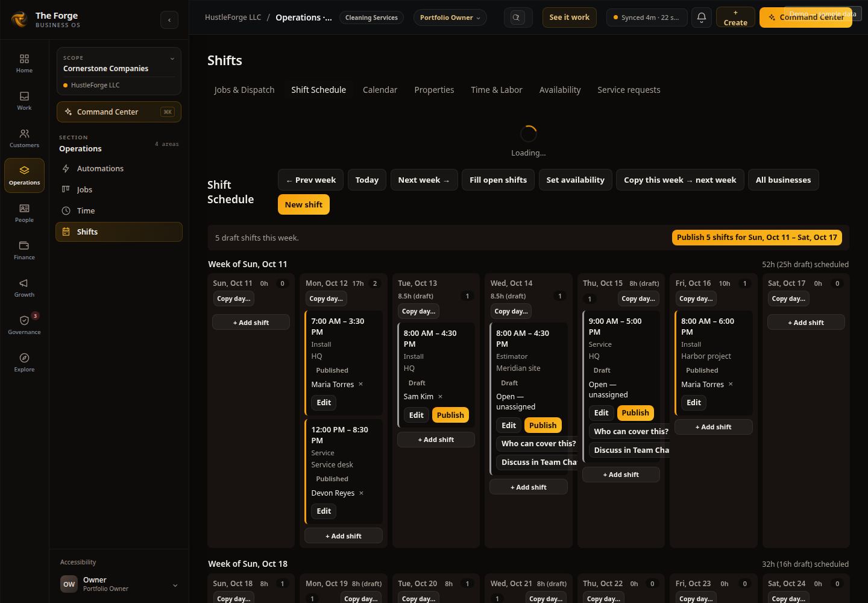Open the People sidebar icon
The height and width of the screenshot is (603, 868).
[x=24, y=213]
